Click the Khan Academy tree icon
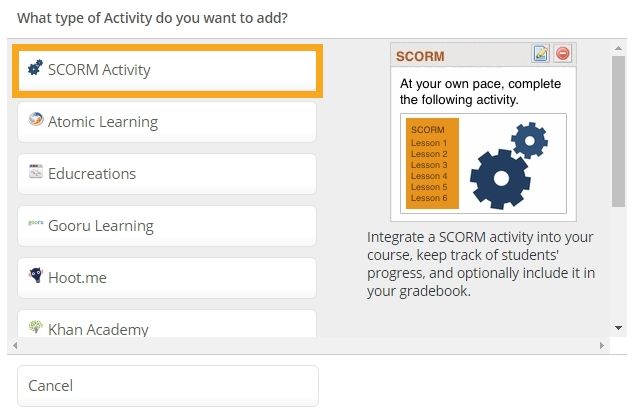Screen dimensions: 635x415 pos(36,327)
